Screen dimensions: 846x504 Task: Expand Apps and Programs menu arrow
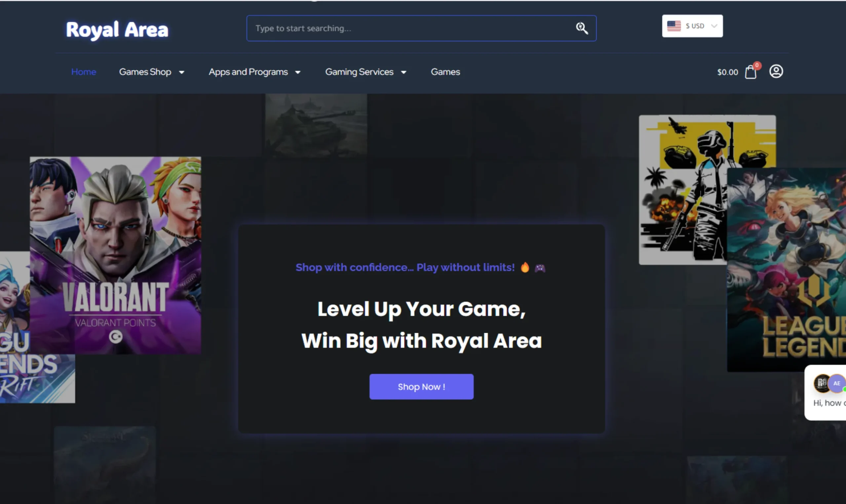[x=298, y=72]
